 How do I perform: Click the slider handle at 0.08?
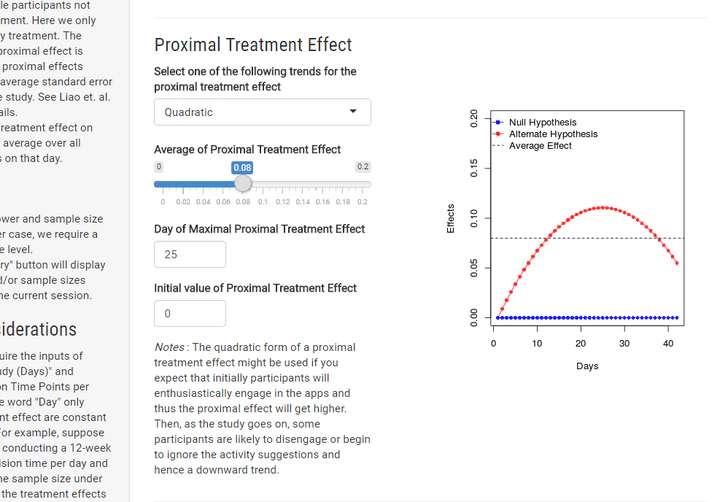click(x=243, y=184)
